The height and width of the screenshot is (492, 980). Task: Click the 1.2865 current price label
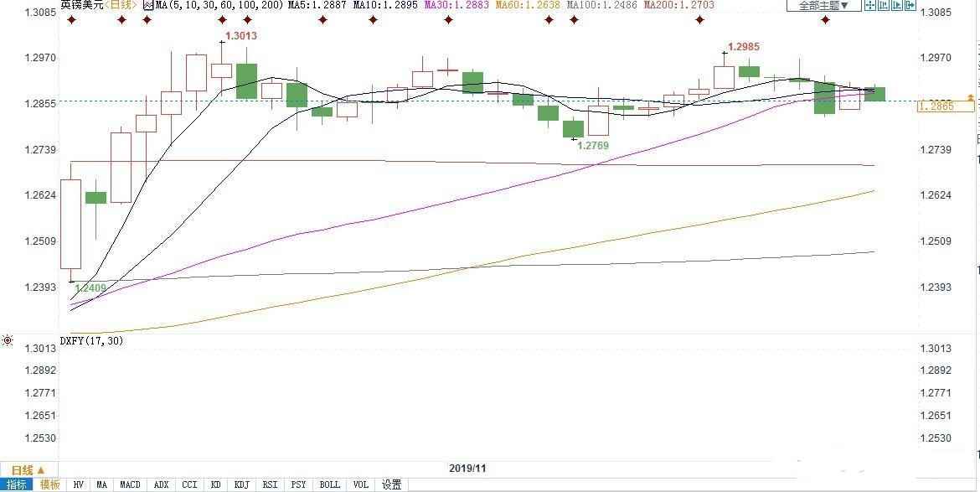936,106
